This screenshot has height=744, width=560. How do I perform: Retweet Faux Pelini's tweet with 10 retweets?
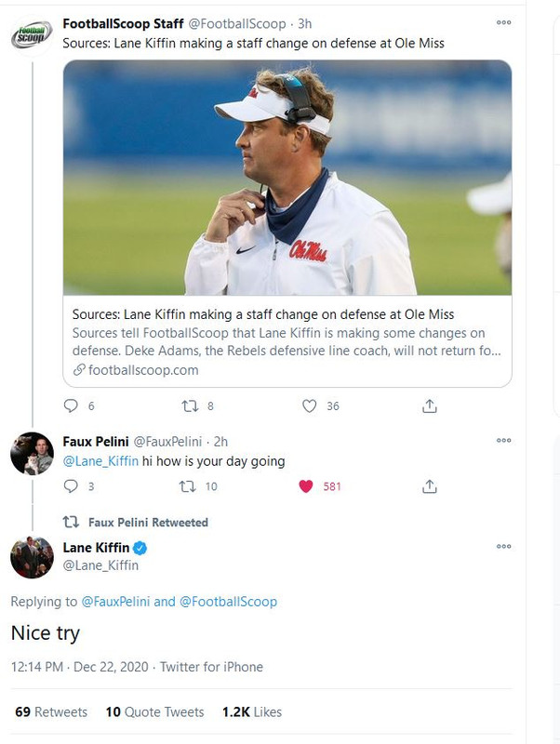[188, 486]
